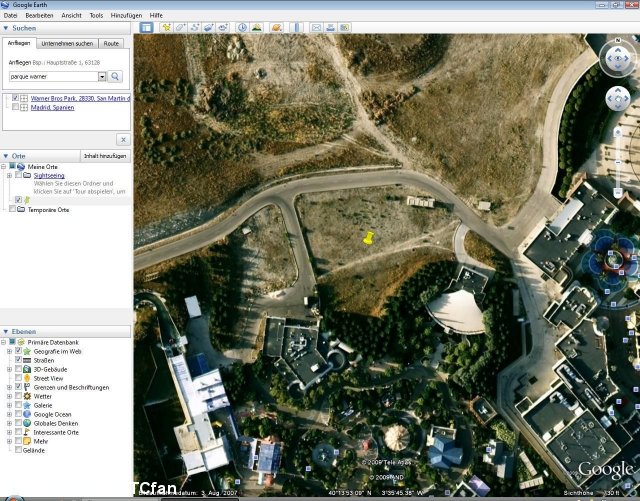This screenshot has height=501, width=640.
Task: Open the Ansicht menu
Action: pos(71,16)
